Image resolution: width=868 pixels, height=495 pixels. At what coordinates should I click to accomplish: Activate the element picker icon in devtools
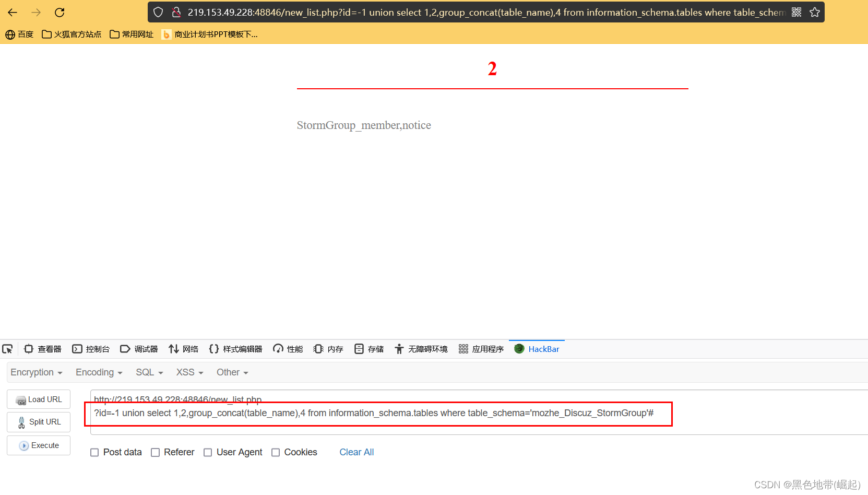(7, 349)
